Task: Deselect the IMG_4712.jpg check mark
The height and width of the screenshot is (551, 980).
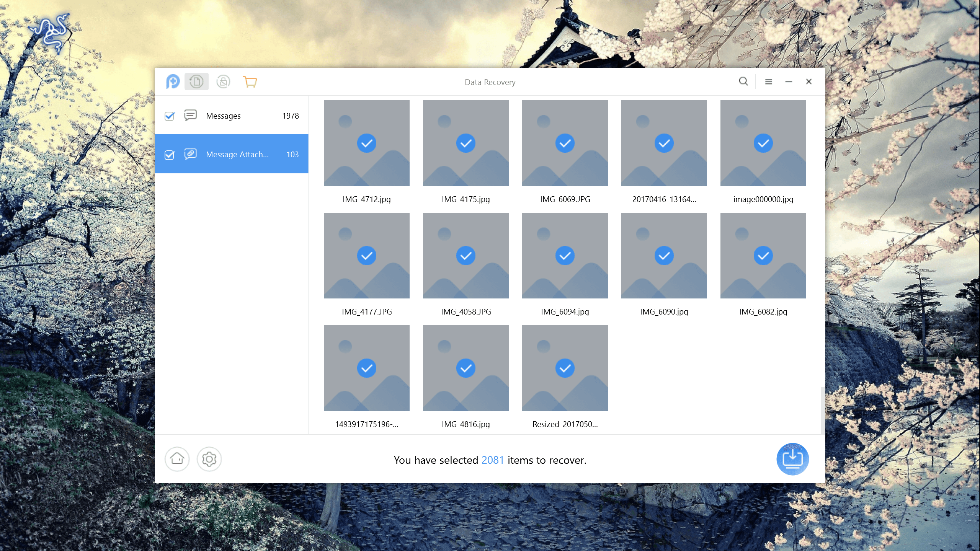Action: pos(366,143)
